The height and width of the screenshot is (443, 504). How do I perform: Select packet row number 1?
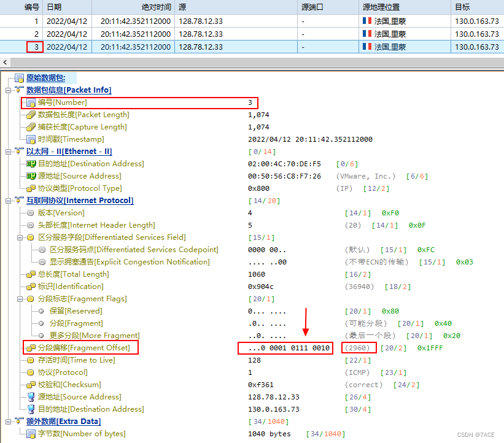point(252,21)
